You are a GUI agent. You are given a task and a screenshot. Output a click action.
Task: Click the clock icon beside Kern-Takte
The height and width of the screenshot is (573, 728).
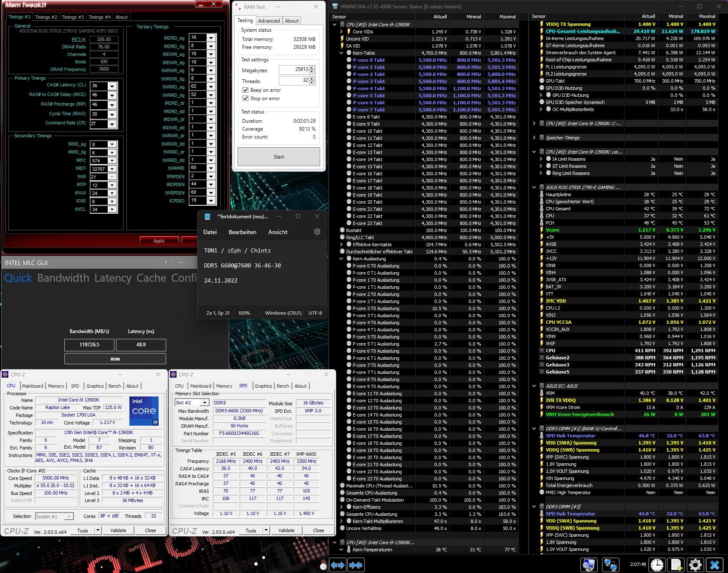pos(349,53)
